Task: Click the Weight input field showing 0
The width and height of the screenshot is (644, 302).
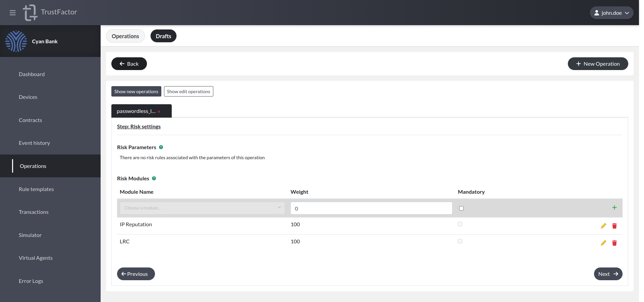Action: pyautogui.click(x=371, y=208)
